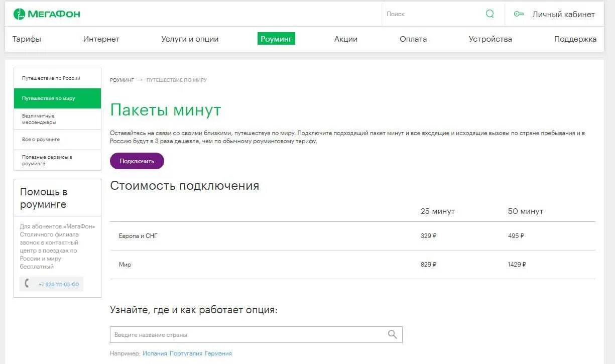Screen dimensions: 615x364
Task: Open the Тарифы menu
Action: (27, 39)
